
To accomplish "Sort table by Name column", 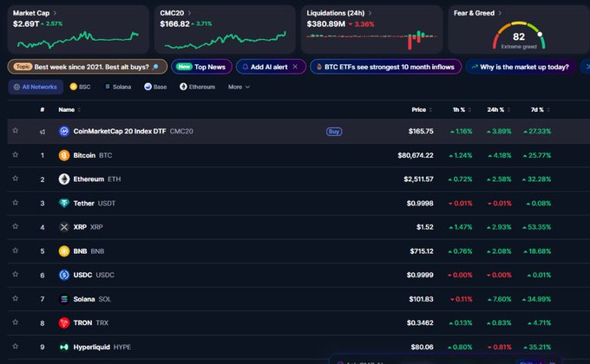I will click(69, 110).
